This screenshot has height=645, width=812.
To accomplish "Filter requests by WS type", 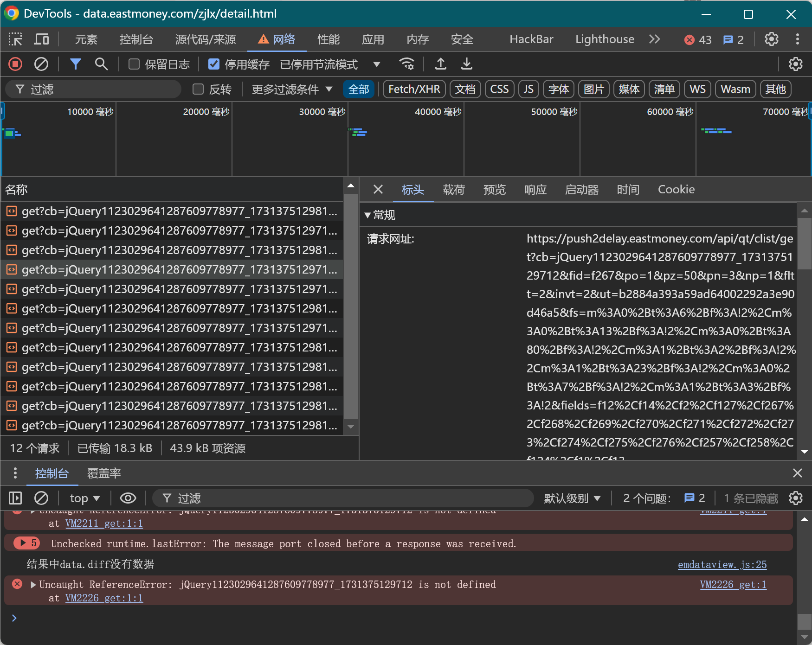I will click(x=698, y=89).
